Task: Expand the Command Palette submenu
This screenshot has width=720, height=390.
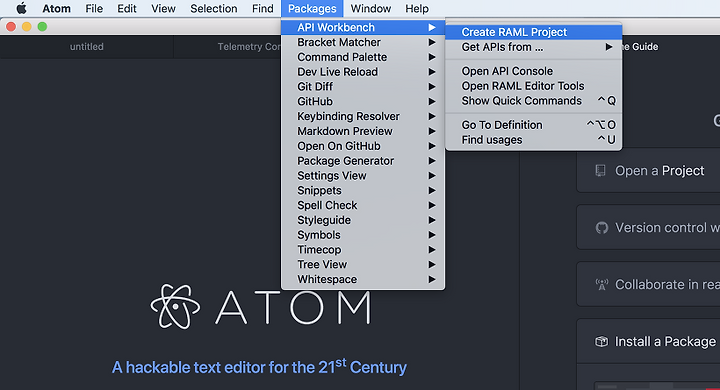Action: click(x=363, y=57)
